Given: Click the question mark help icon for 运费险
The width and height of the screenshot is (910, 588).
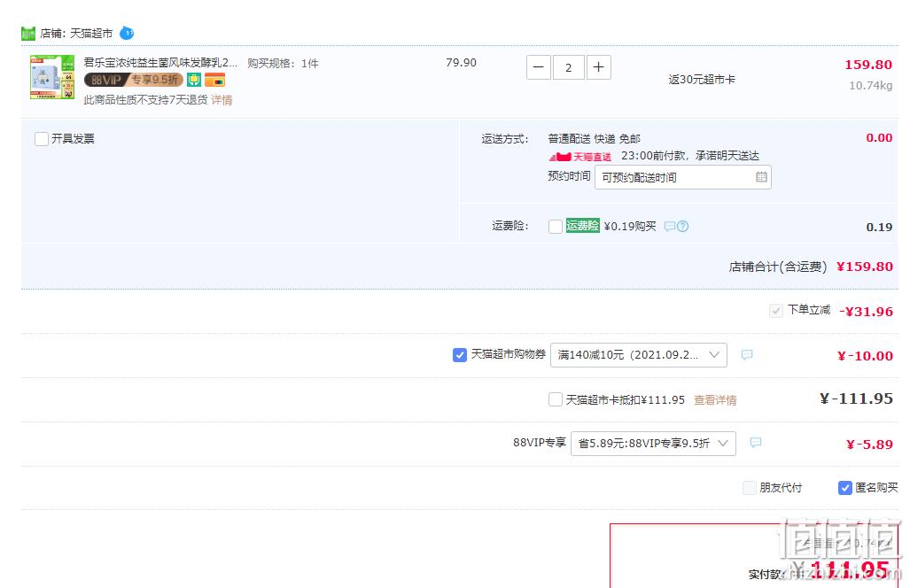Looking at the screenshot, I should coord(682,226).
